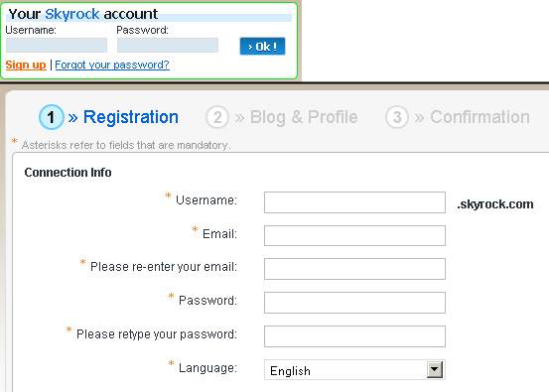Go to Blog & Profile step
The height and width of the screenshot is (392, 549).
click(304, 117)
